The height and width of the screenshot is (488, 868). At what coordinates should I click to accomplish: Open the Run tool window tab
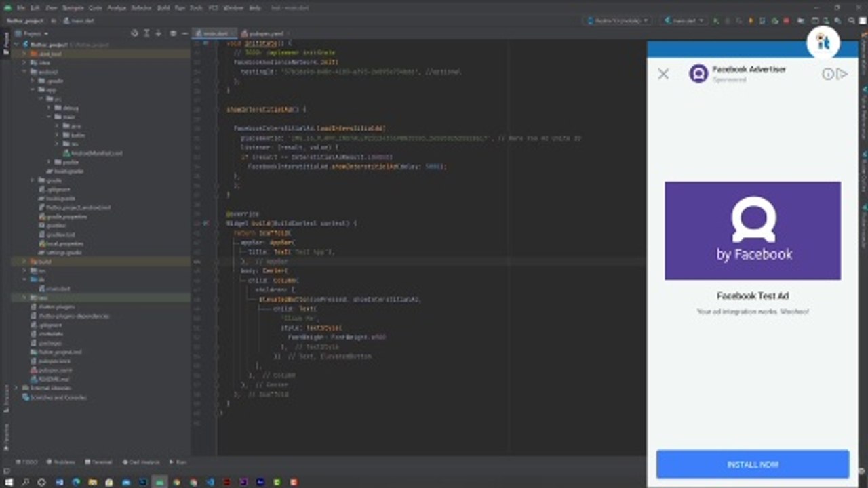coord(179,462)
